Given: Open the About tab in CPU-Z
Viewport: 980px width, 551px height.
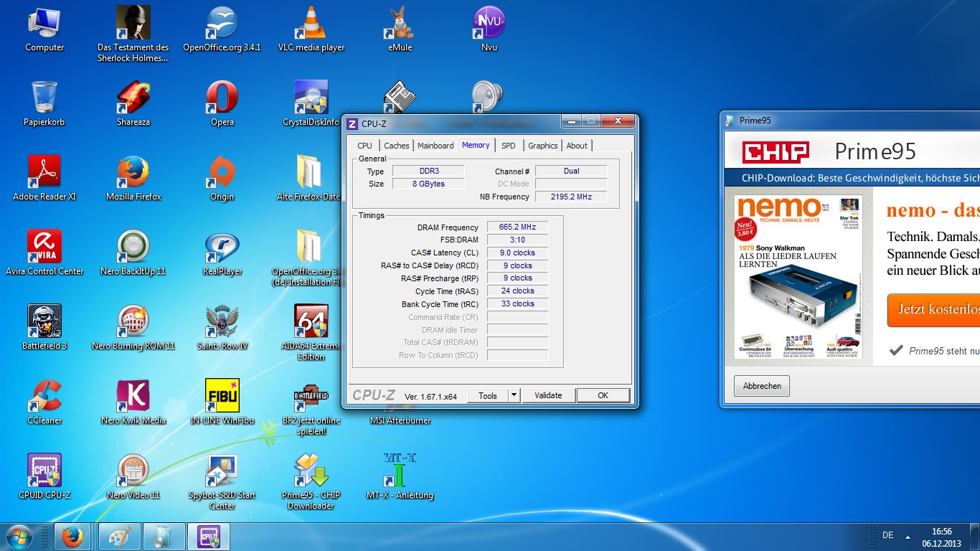Looking at the screenshot, I should coord(577,146).
